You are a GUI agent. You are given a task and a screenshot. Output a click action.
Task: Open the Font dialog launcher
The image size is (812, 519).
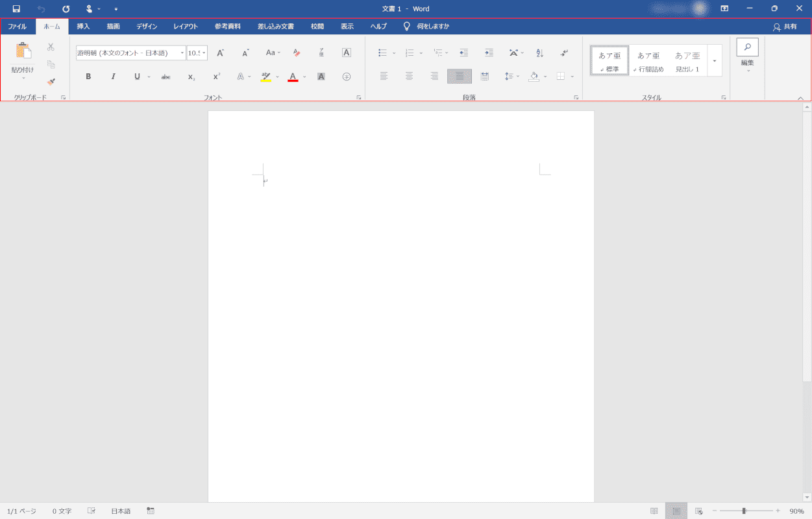pos(359,97)
